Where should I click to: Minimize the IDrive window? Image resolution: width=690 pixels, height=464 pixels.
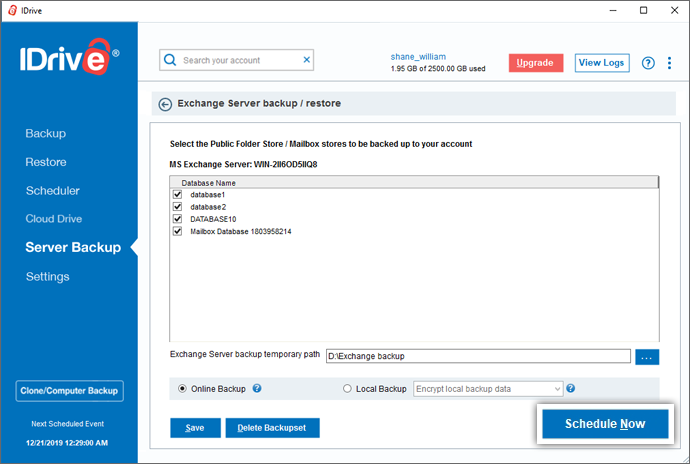click(x=613, y=10)
